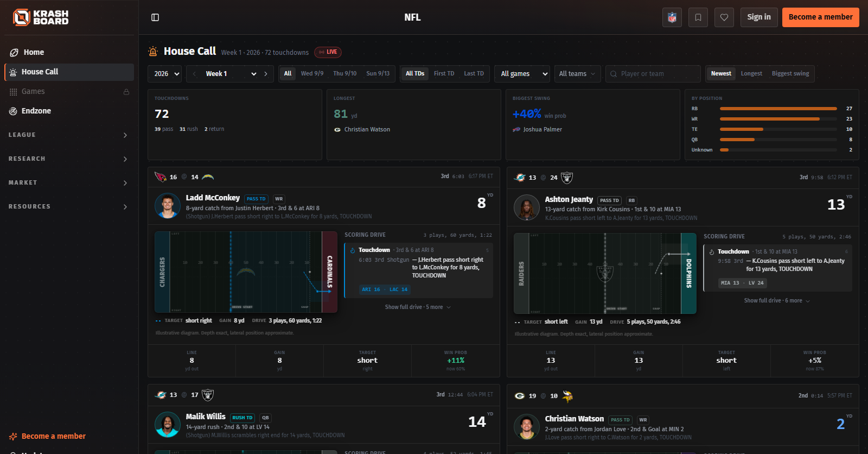
Task: Click the bookmark icon in header
Action: tap(698, 17)
